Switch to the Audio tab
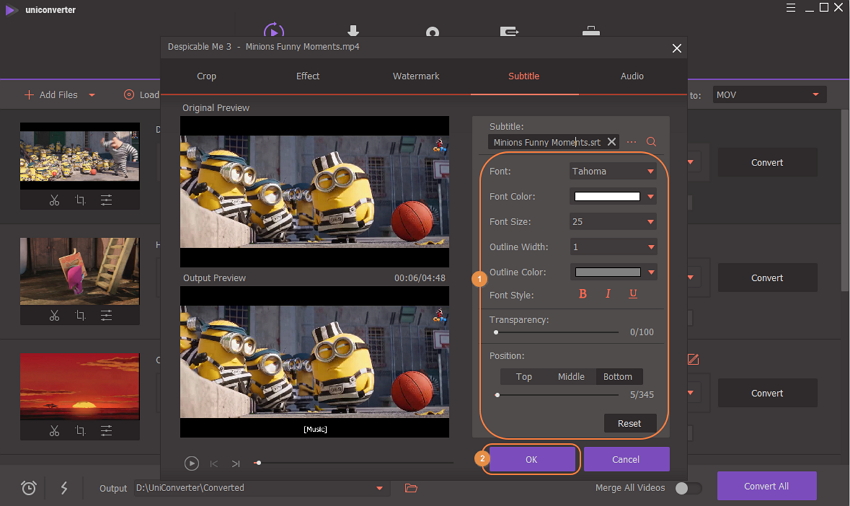The width and height of the screenshot is (850, 506). [632, 76]
